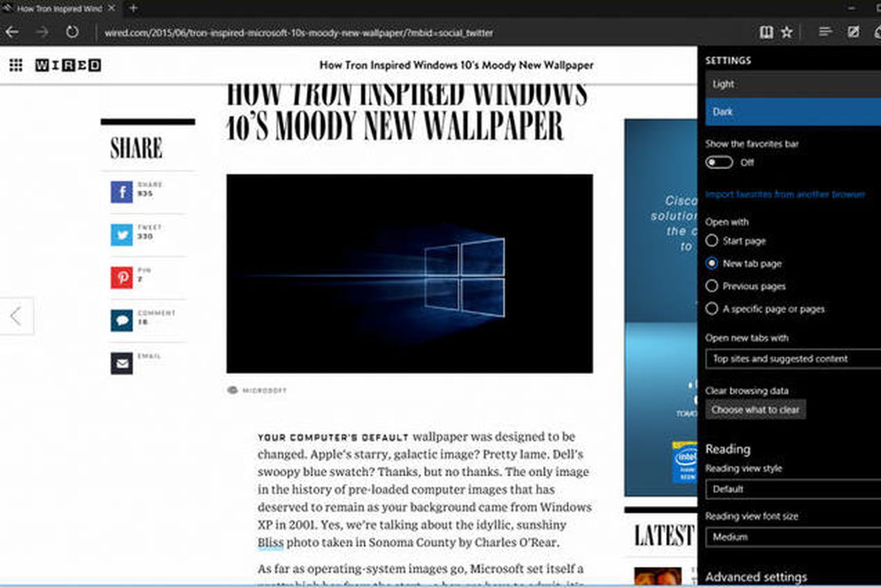
Task: Open the Hub lines icon
Action: tap(825, 32)
